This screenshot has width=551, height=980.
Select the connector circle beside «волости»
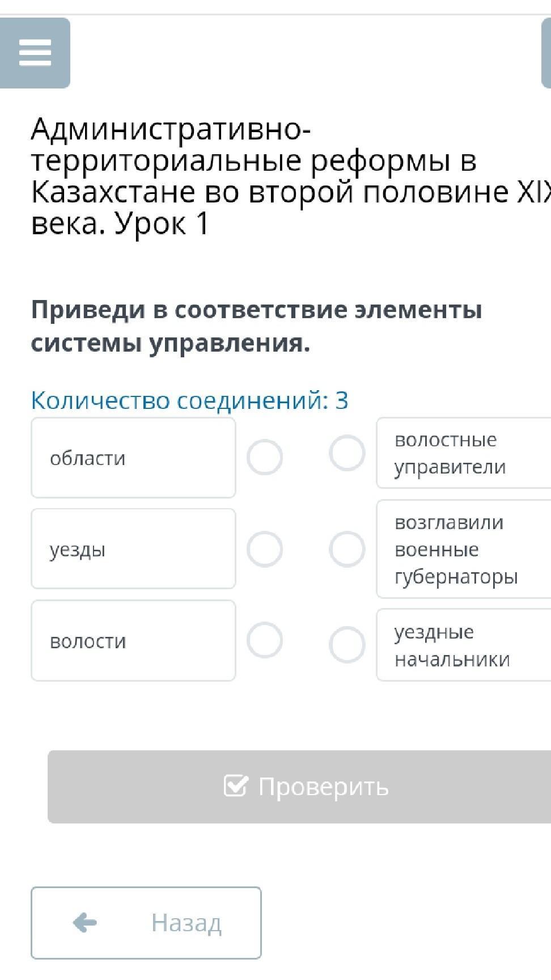click(x=265, y=640)
